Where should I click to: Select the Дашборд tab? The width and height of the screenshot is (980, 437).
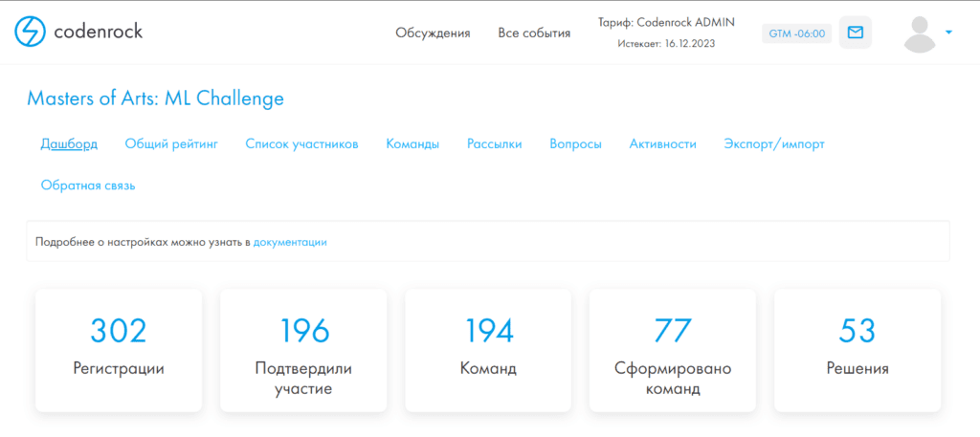click(69, 144)
